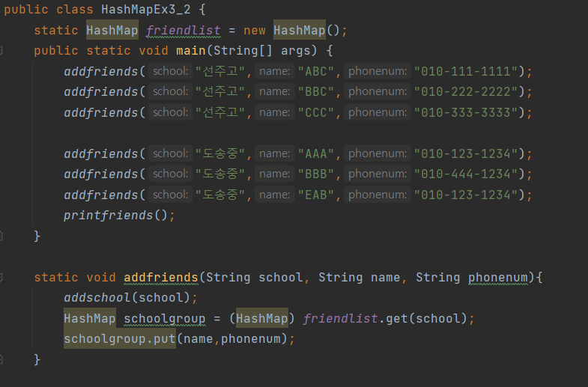Viewport: 588px width, 387px height.
Task: Click the school: inlay hint on the "ABC" row
Action: coord(170,71)
